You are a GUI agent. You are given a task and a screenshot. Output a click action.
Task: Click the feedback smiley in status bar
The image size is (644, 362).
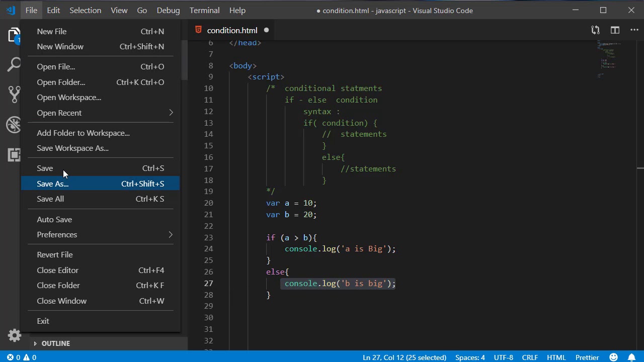pos(613,357)
